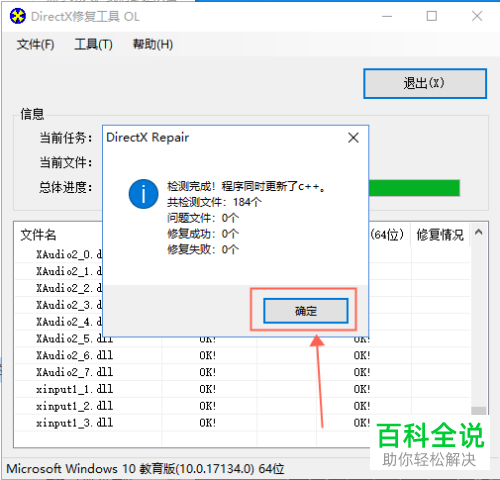
Task: Close the DirectX Repair dialog
Action: (x=353, y=137)
